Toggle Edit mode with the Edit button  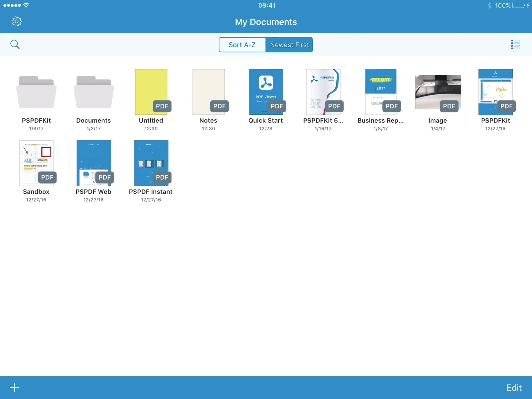pyautogui.click(x=514, y=387)
